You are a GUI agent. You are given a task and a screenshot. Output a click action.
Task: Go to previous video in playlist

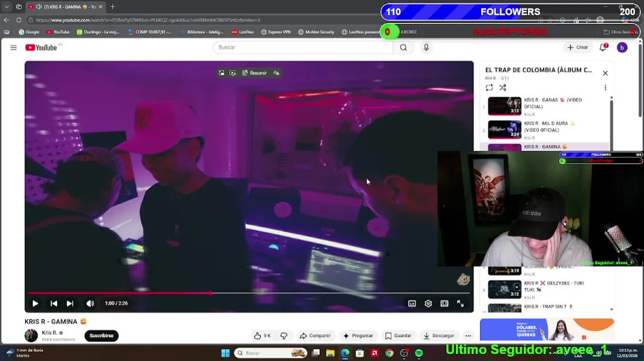(x=54, y=303)
